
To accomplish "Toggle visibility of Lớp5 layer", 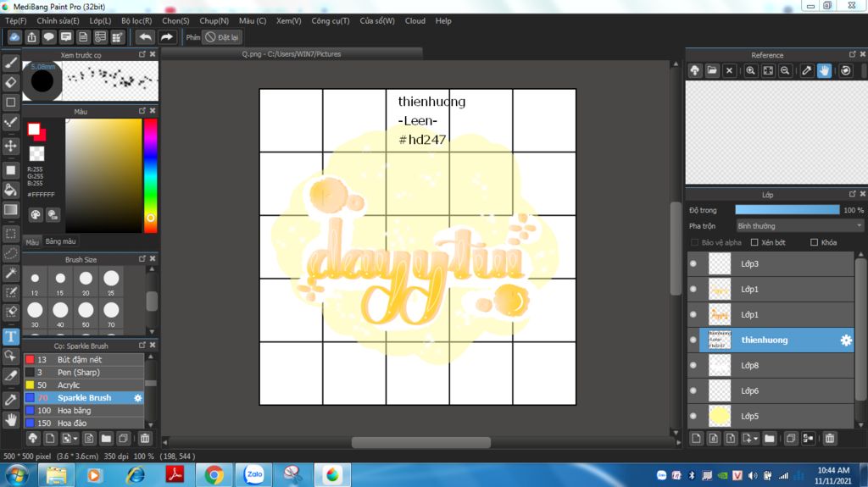I will point(693,416).
